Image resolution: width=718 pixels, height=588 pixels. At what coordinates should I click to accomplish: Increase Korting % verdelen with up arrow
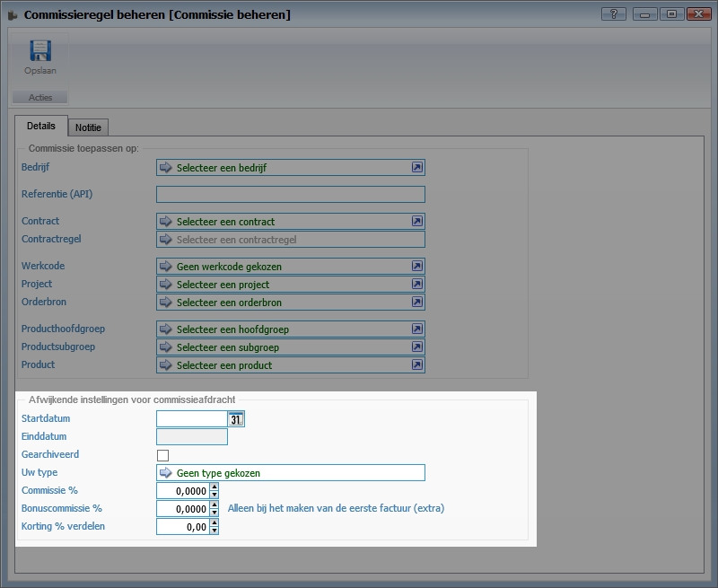pos(214,523)
